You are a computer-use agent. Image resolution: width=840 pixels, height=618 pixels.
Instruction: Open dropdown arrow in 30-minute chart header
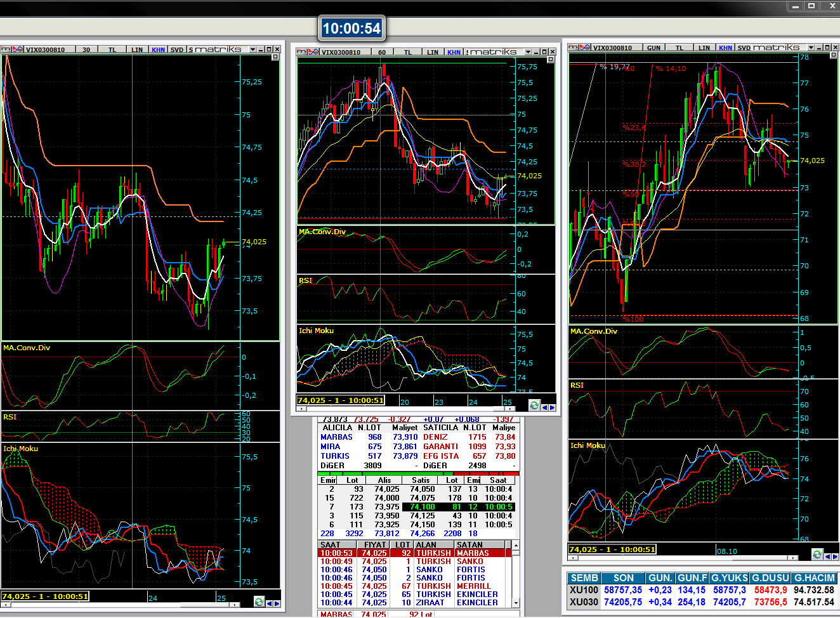tap(253, 49)
